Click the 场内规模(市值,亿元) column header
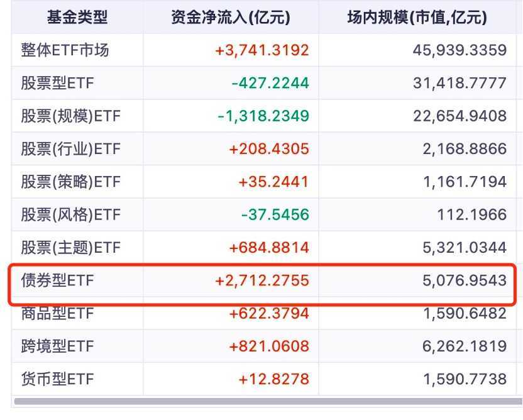The image size is (523, 420). pyautogui.click(x=417, y=18)
